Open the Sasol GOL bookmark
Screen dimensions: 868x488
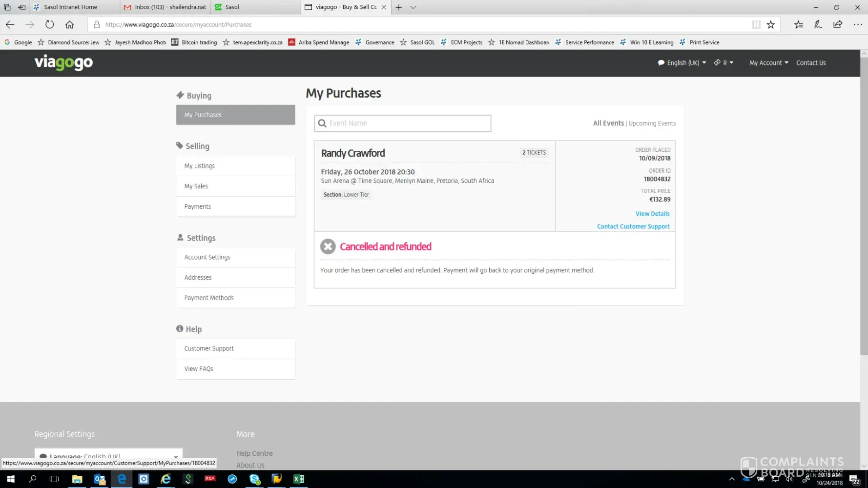tap(417, 42)
